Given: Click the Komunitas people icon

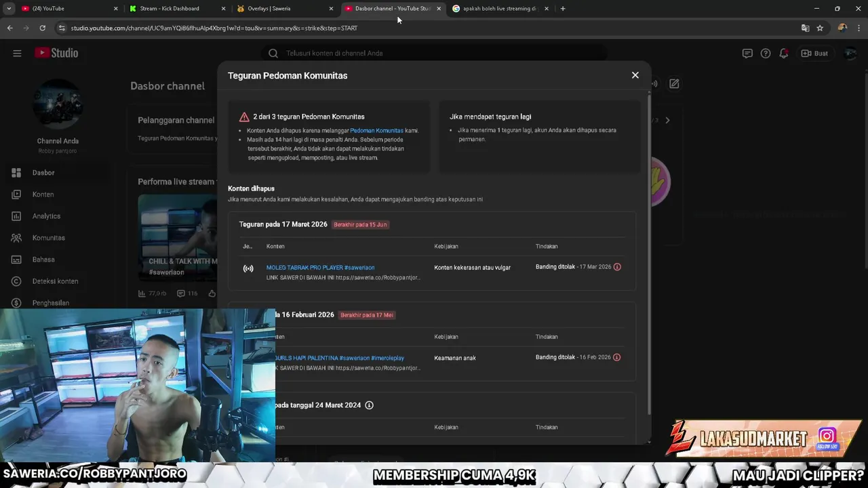Looking at the screenshot, I should pos(17,238).
